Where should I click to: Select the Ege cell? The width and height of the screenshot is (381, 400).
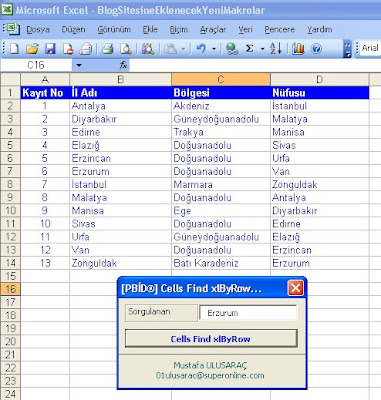pos(221,211)
